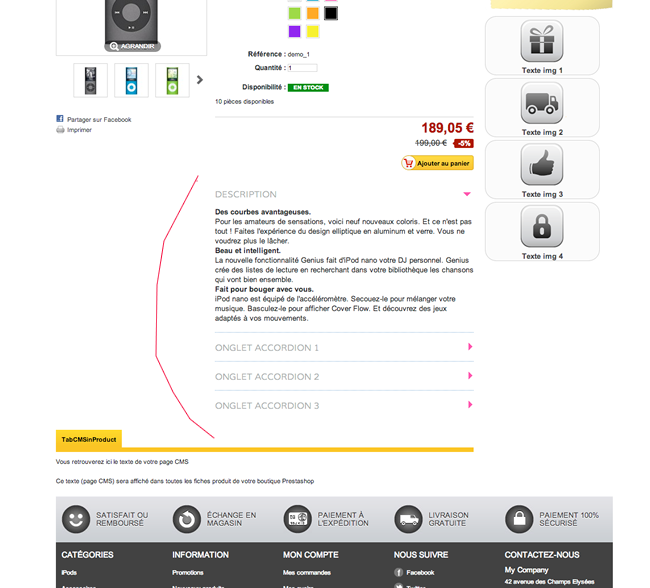Click the smiley face Satisfait ou remboursé icon
Image resolution: width=650 pixels, height=588 pixels.
(x=76, y=519)
